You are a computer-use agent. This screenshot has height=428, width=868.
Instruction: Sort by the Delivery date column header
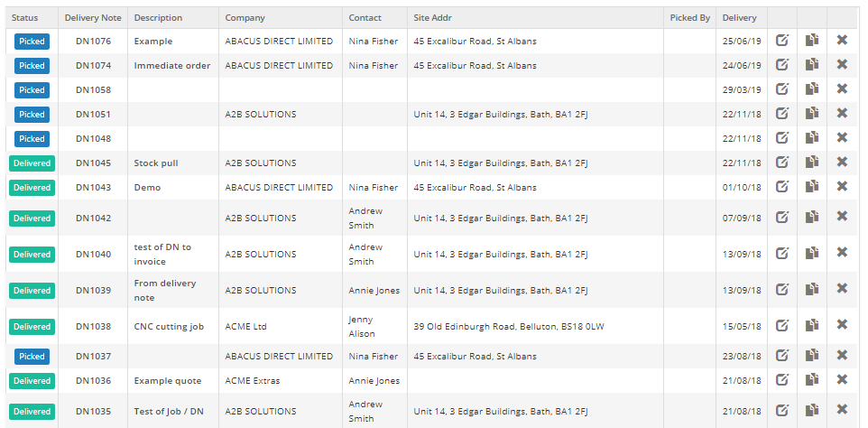pyautogui.click(x=740, y=18)
